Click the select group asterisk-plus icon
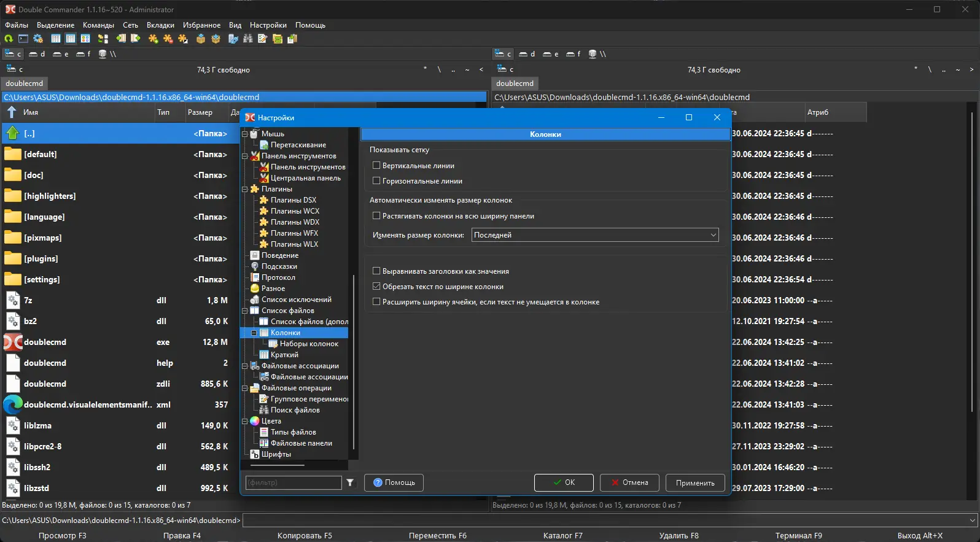This screenshot has height=542, width=980. (153, 39)
